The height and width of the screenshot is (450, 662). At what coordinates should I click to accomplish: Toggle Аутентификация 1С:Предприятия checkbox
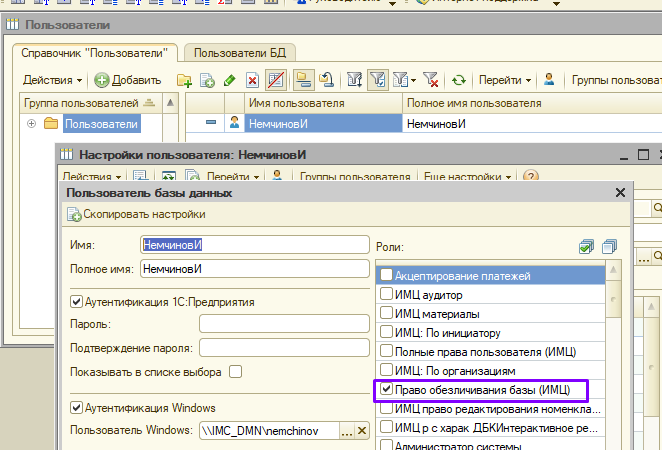pos(76,301)
